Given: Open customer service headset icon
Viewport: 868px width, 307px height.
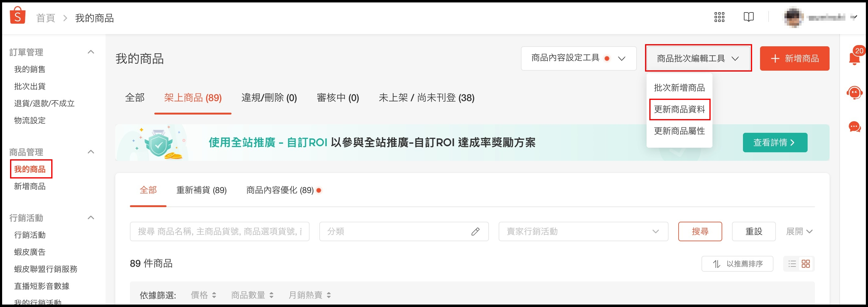Looking at the screenshot, I should [854, 93].
